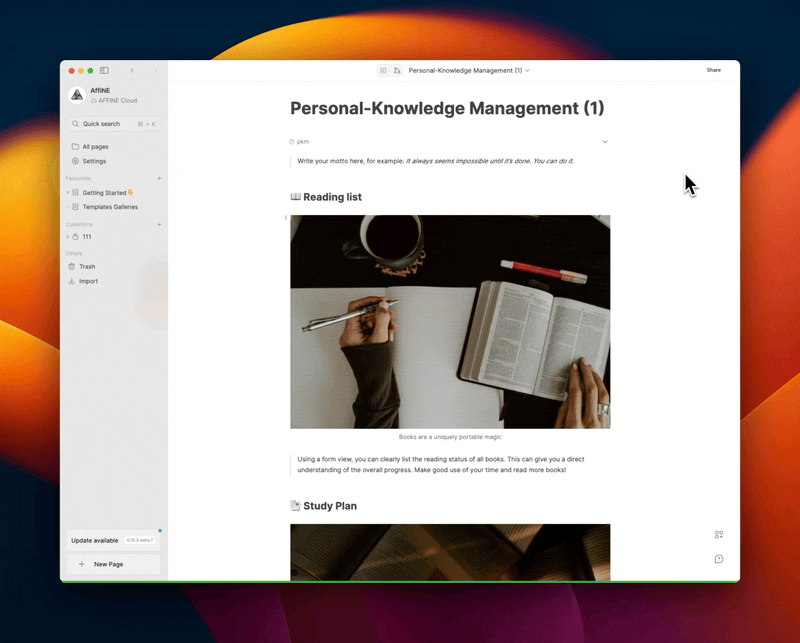Open the help question icon
800x643 pixels.
[x=719, y=559]
